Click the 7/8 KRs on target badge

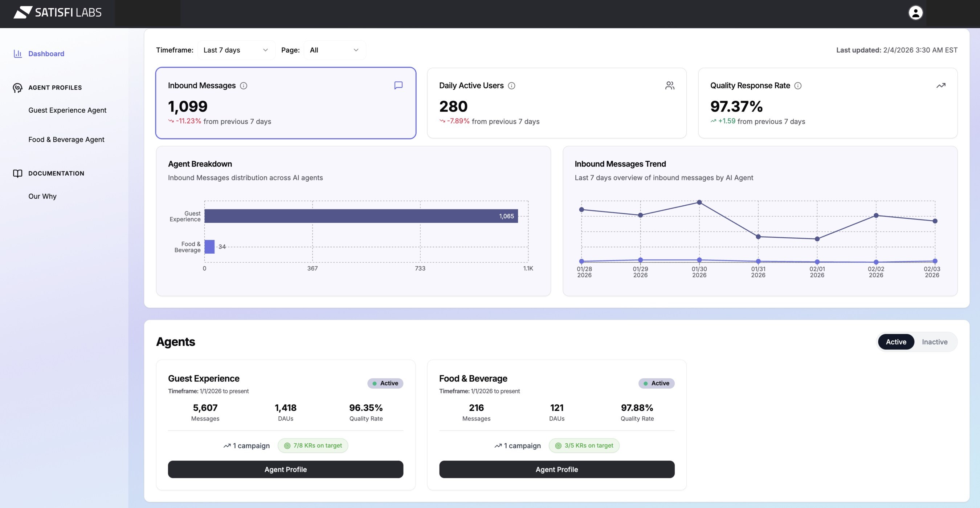[x=313, y=445]
